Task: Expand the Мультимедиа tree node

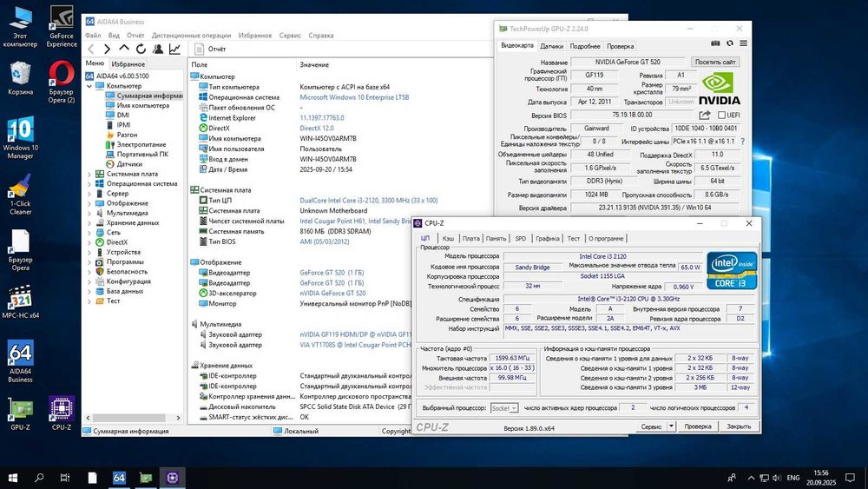Action: pos(89,213)
